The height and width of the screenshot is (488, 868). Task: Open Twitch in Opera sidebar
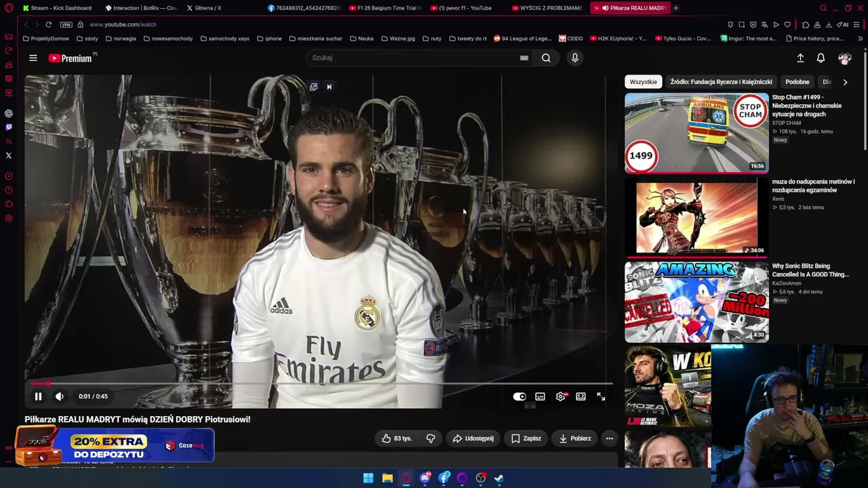click(9, 127)
